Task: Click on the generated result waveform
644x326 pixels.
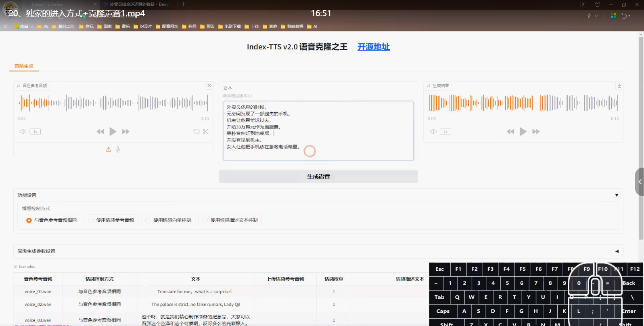Action: tap(523, 103)
